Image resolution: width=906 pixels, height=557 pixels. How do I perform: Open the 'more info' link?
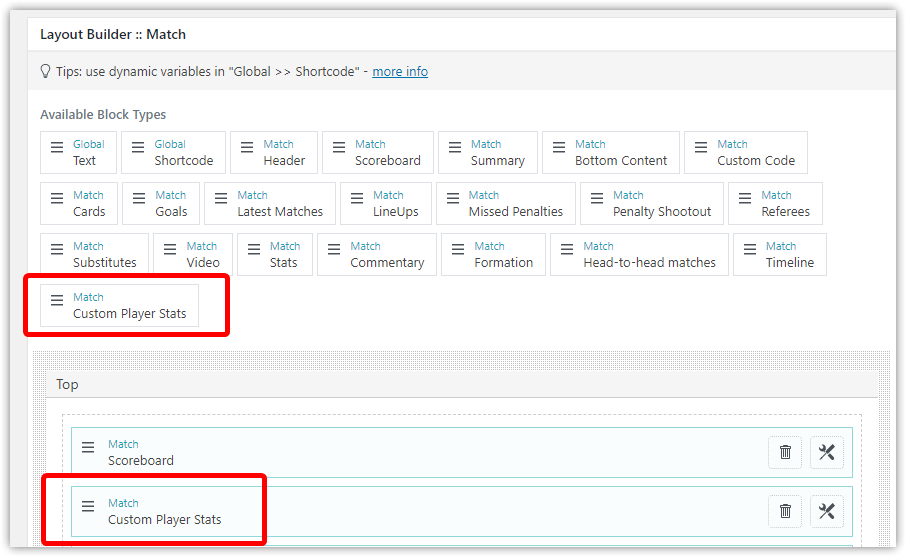point(400,72)
